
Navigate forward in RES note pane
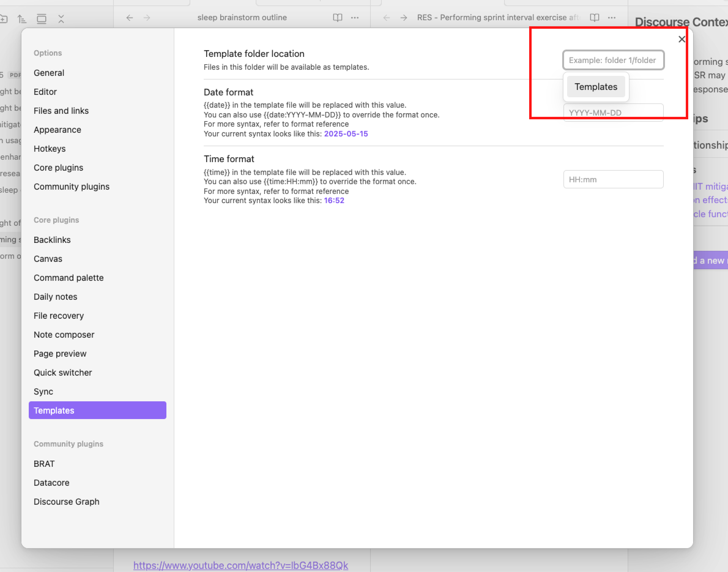403,17
